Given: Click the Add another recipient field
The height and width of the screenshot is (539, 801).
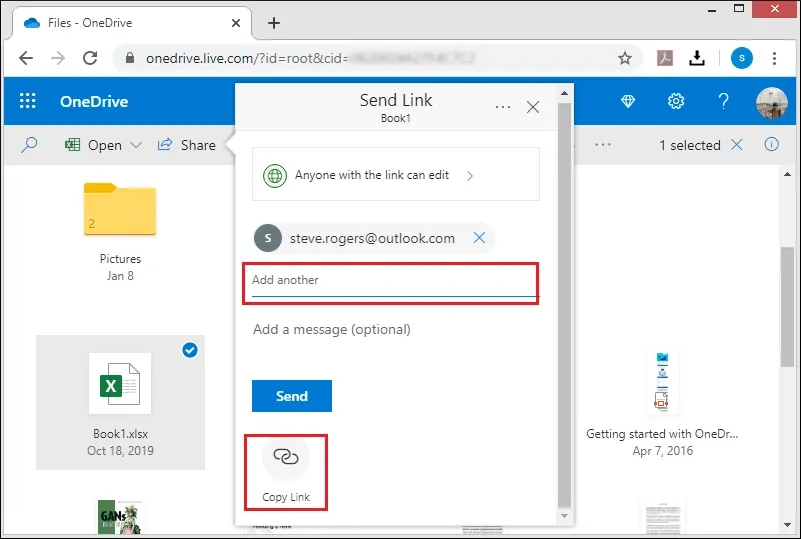Looking at the screenshot, I should click(395, 280).
